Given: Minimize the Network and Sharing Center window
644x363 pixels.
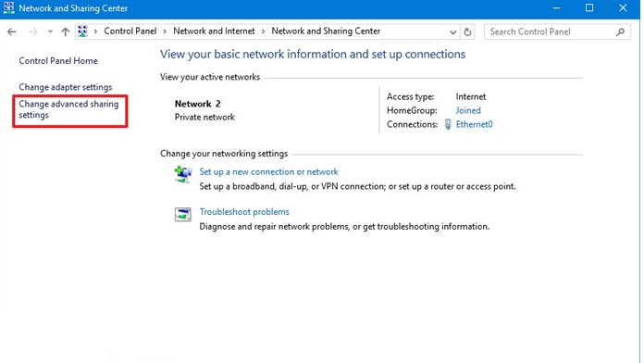Looking at the screenshot, I should 556,7.
